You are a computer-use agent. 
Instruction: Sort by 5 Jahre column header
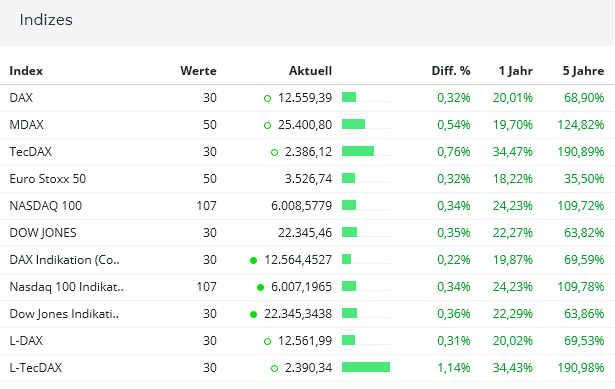(x=584, y=71)
